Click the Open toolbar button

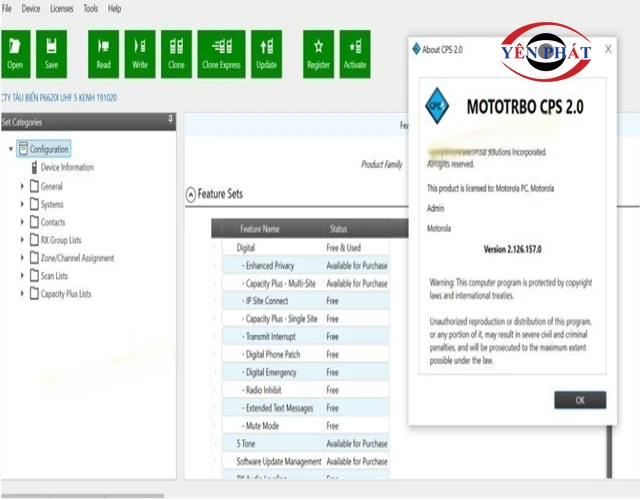16,54
